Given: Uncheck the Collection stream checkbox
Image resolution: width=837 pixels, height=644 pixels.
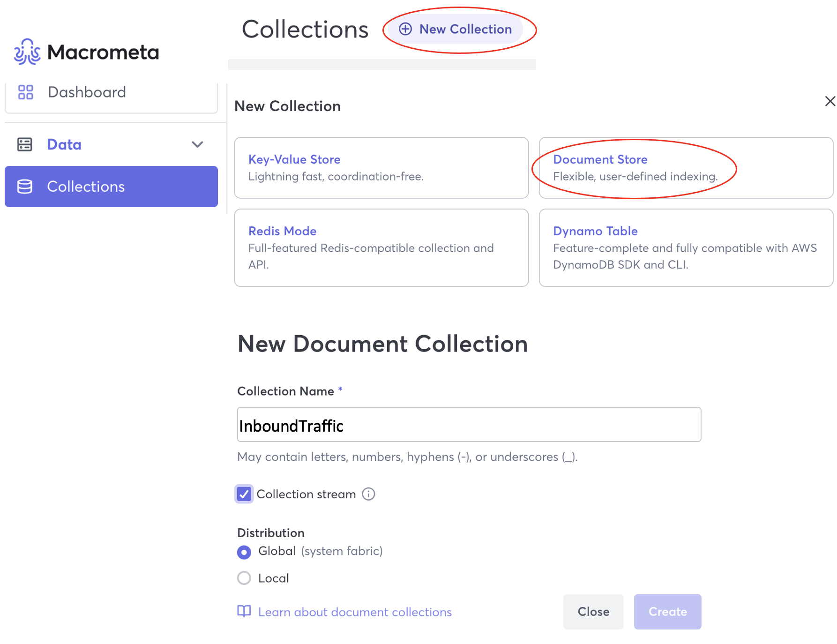Looking at the screenshot, I should tap(244, 494).
